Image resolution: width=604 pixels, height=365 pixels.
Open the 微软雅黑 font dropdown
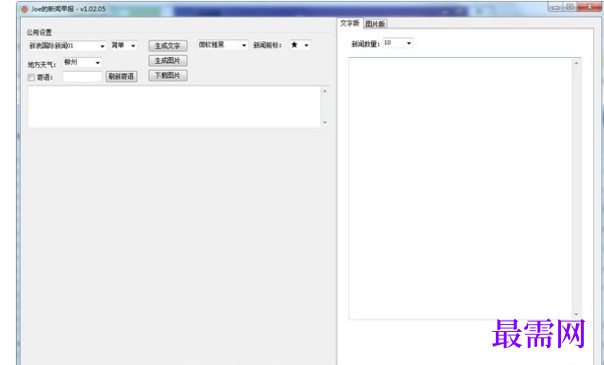click(223, 45)
